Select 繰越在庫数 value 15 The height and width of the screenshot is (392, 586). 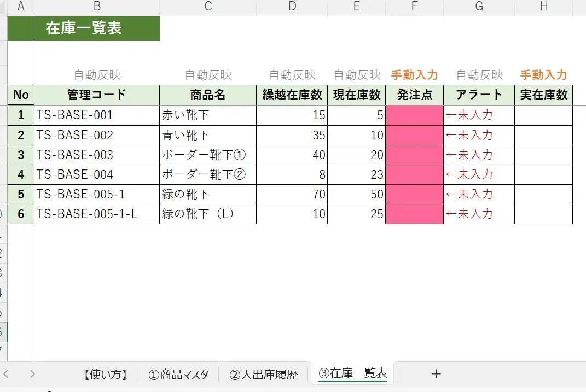292,115
